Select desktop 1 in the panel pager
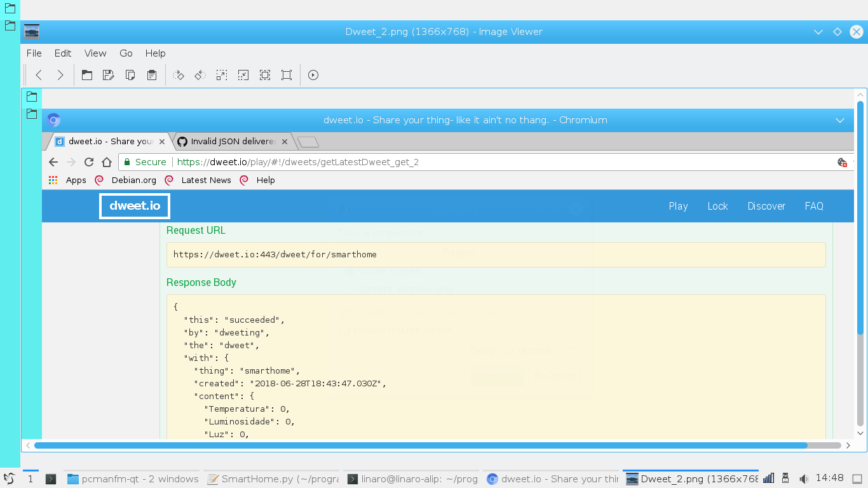Screen dimensions: 868x488 31,479
